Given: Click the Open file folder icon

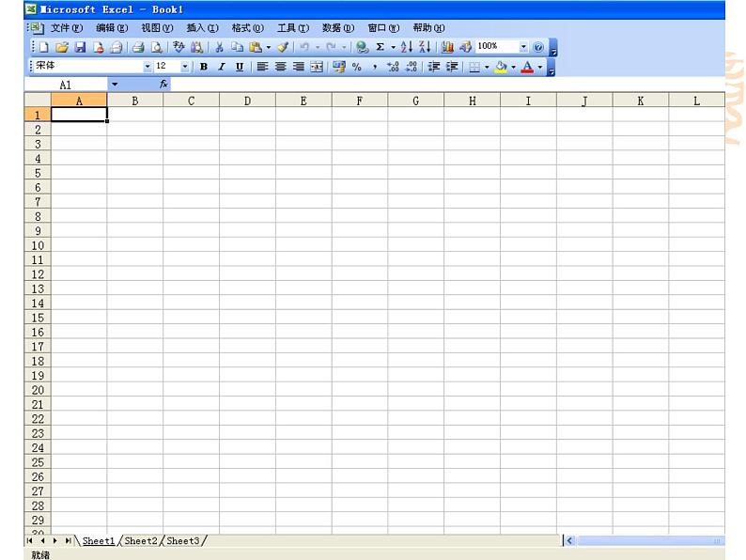Looking at the screenshot, I should [x=62, y=47].
